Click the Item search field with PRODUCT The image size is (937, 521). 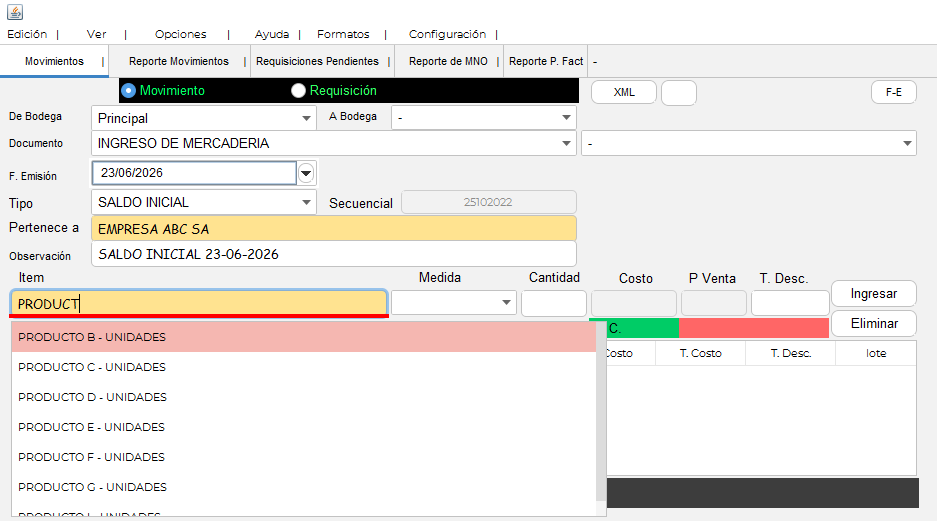click(x=199, y=303)
